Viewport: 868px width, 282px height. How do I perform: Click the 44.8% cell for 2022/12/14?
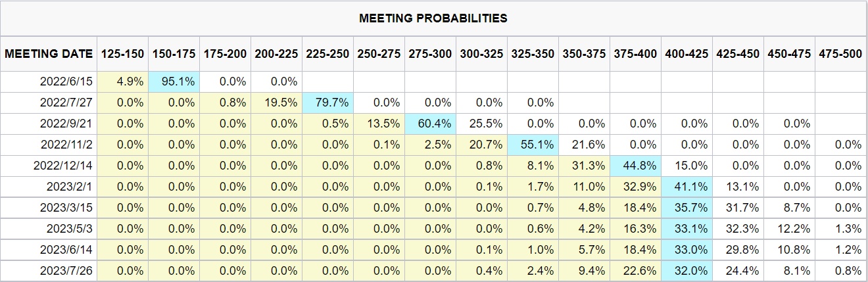pyautogui.click(x=635, y=166)
